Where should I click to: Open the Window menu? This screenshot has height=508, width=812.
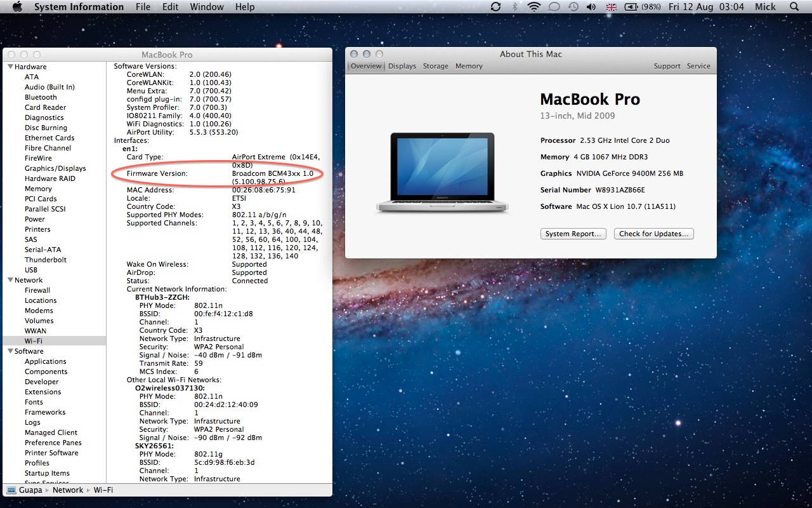point(207,7)
